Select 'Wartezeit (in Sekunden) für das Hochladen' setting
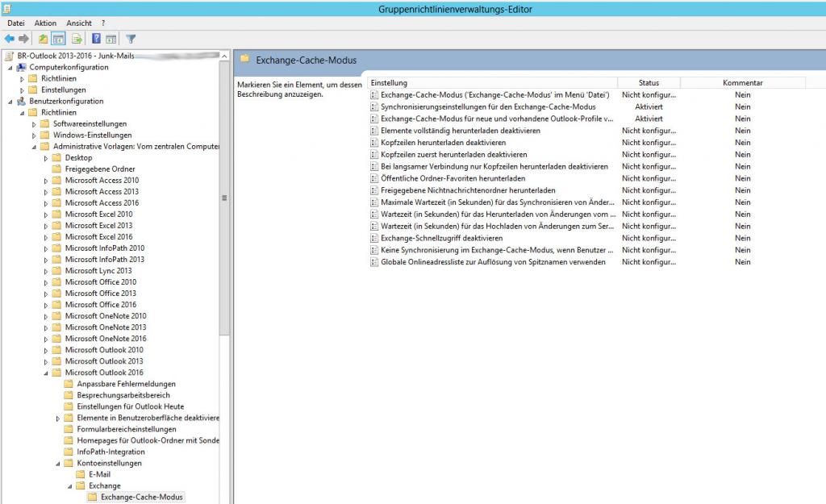This screenshot has height=504, width=826. pos(497,226)
